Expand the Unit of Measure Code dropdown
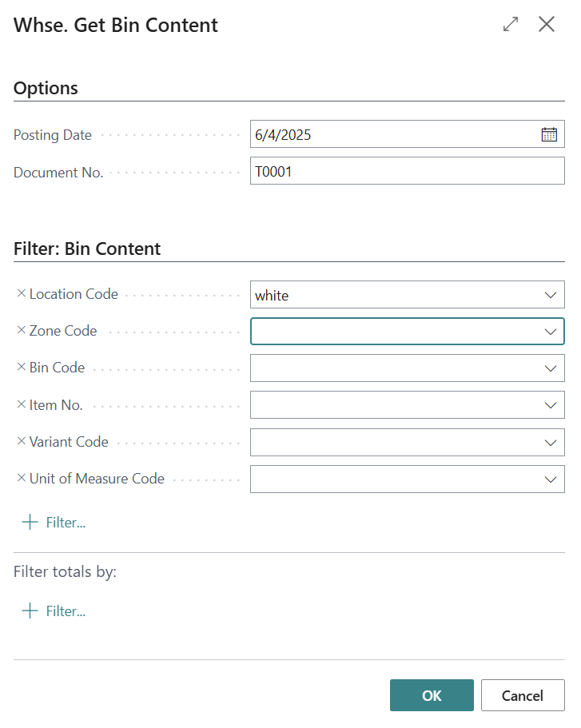 [x=550, y=479]
